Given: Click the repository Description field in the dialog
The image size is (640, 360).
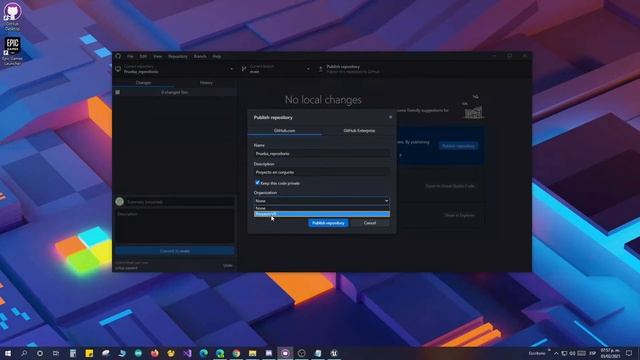Looking at the screenshot, I should pos(322,172).
